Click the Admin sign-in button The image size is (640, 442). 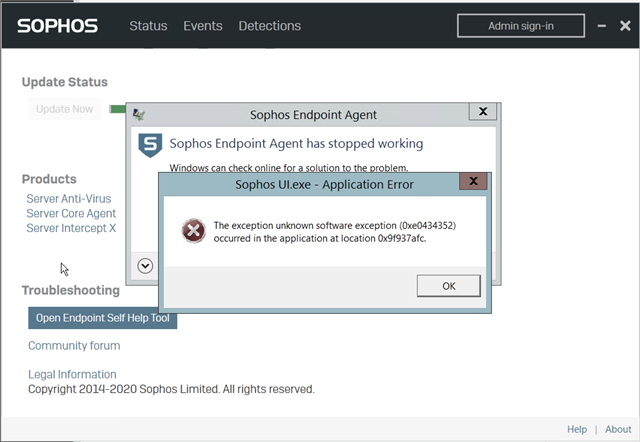click(521, 26)
